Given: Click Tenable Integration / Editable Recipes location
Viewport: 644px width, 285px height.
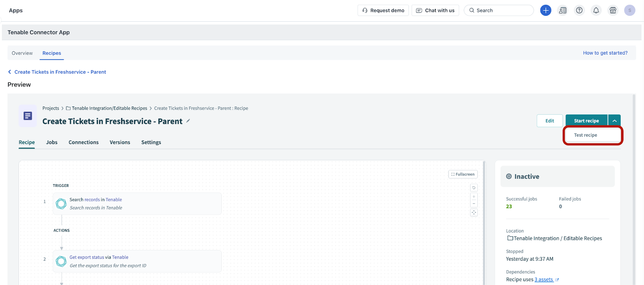Looking at the screenshot, I should click(x=558, y=238).
